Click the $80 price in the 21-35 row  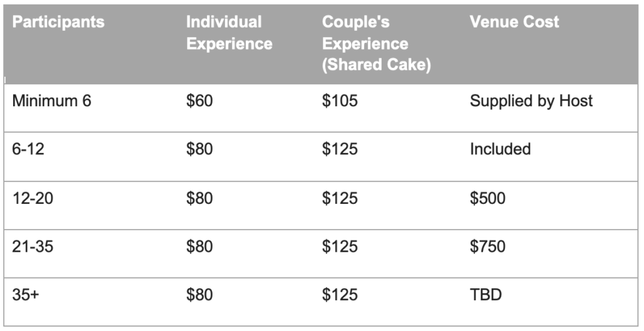pyautogui.click(x=200, y=246)
